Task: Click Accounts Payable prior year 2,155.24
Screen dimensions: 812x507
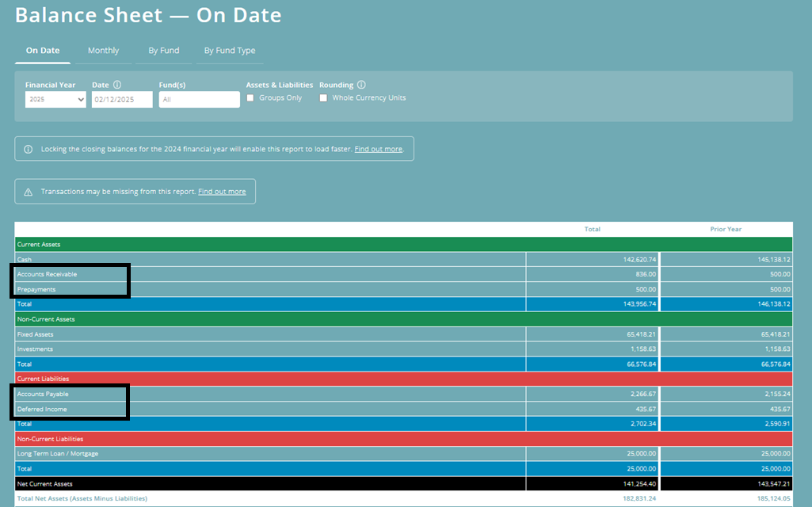Action: [x=777, y=394]
